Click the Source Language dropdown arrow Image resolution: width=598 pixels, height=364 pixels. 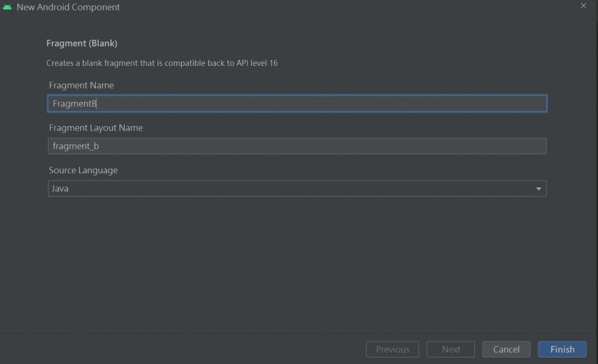click(538, 189)
